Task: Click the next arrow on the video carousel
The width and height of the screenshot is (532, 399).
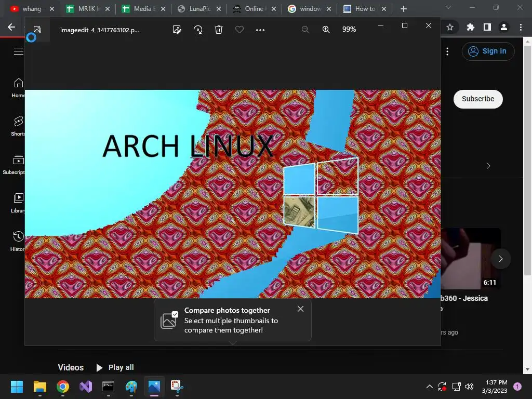Action: pyautogui.click(x=500, y=259)
